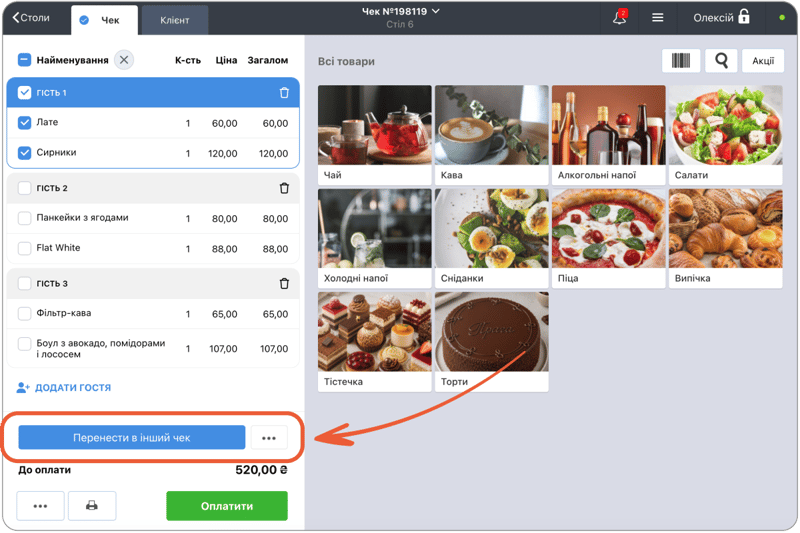The height and width of the screenshot is (533, 800).
Task: Open the Холодні напої category
Action: pyautogui.click(x=374, y=238)
